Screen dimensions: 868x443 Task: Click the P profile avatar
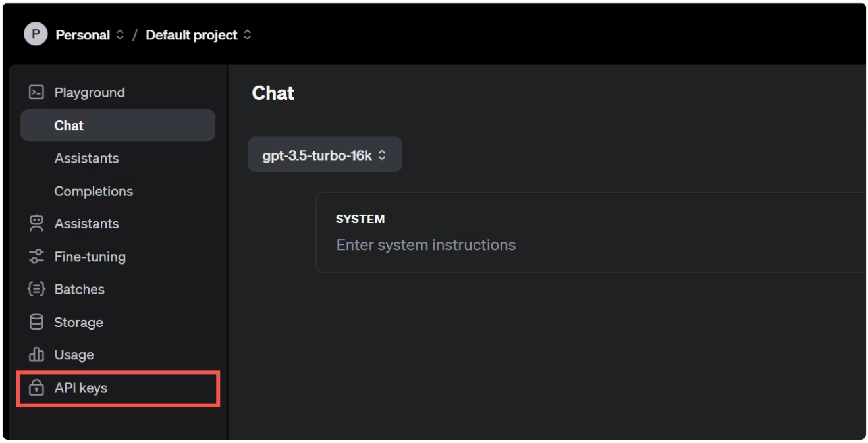[36, 34]
